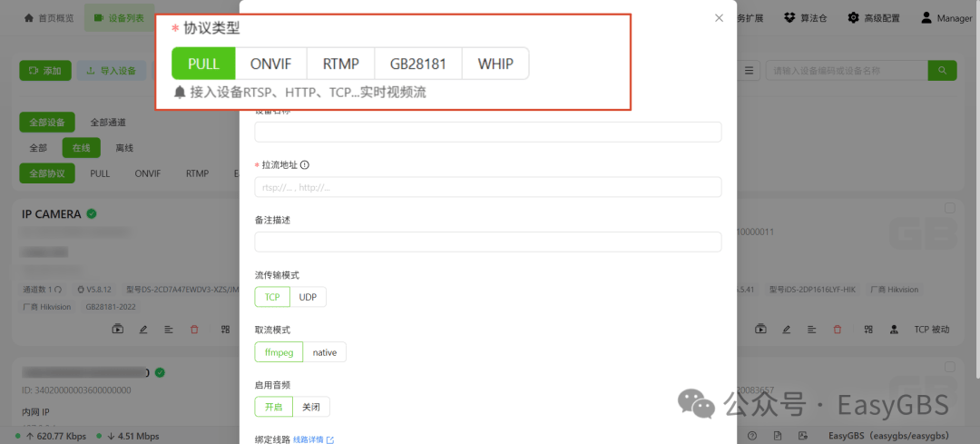
Task: Select native stream fetching mode
Action: (324, 352)
